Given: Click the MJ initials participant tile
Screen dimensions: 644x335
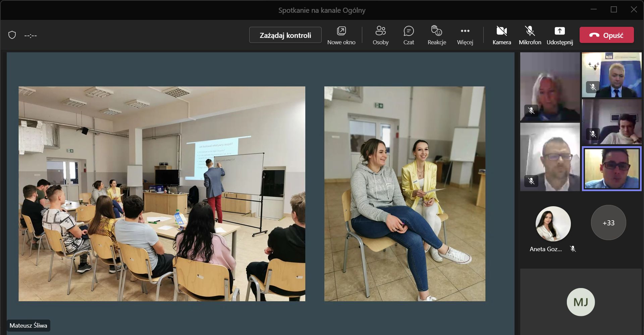Looking at the screenshot, I should tap(581, 302).
